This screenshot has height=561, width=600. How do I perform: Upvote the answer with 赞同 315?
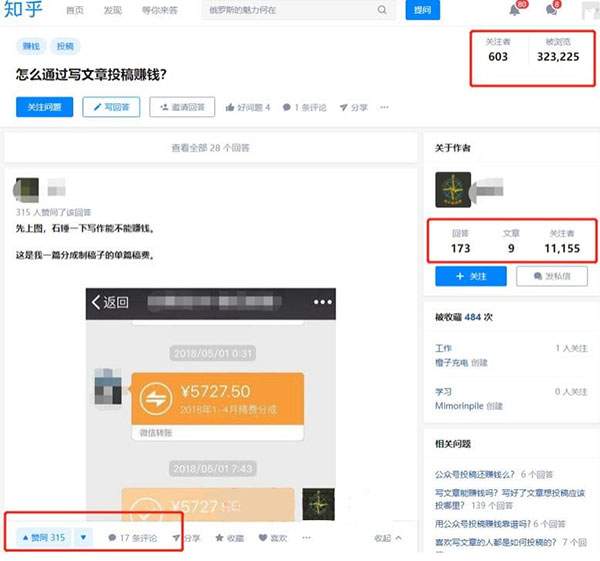click(43, 538)
